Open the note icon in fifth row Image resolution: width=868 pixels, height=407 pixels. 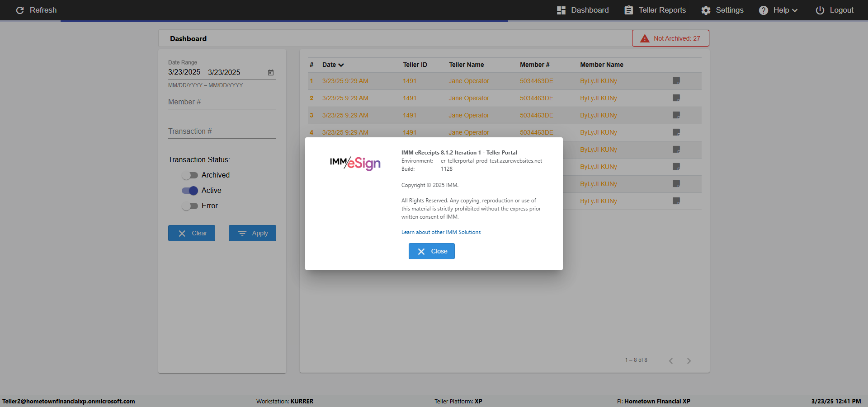click(676, 150)
